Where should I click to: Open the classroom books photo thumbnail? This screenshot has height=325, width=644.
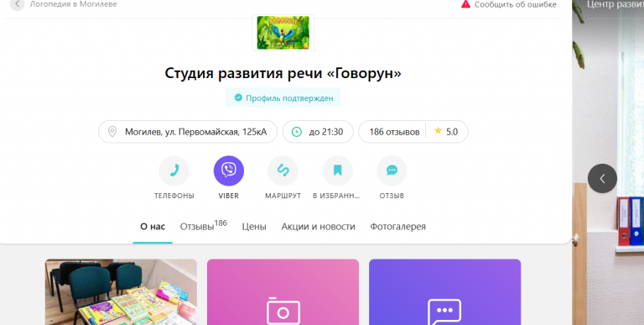click(x=121, y=292)
